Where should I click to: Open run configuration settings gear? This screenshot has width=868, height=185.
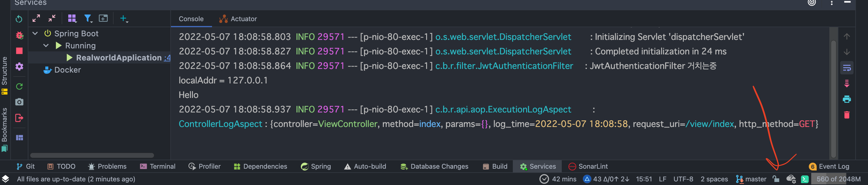pyautogui.click(x=19, y=67)
